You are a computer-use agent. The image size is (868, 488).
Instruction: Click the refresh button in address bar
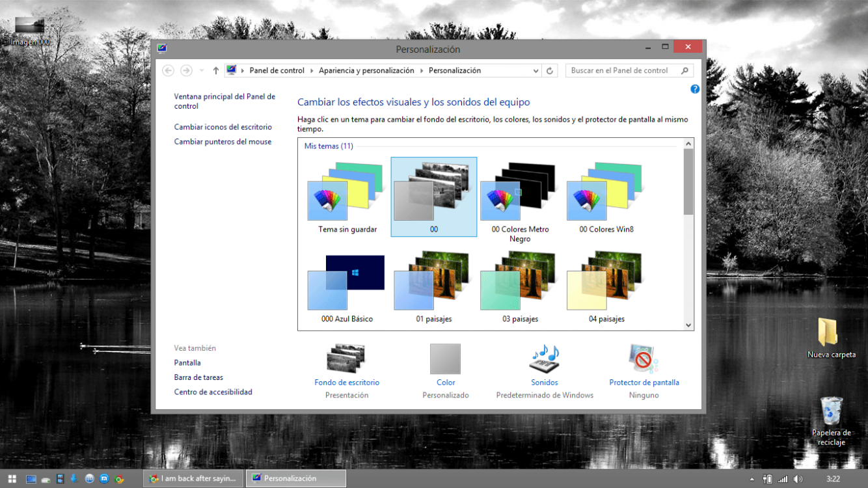[x=550, y=71]
